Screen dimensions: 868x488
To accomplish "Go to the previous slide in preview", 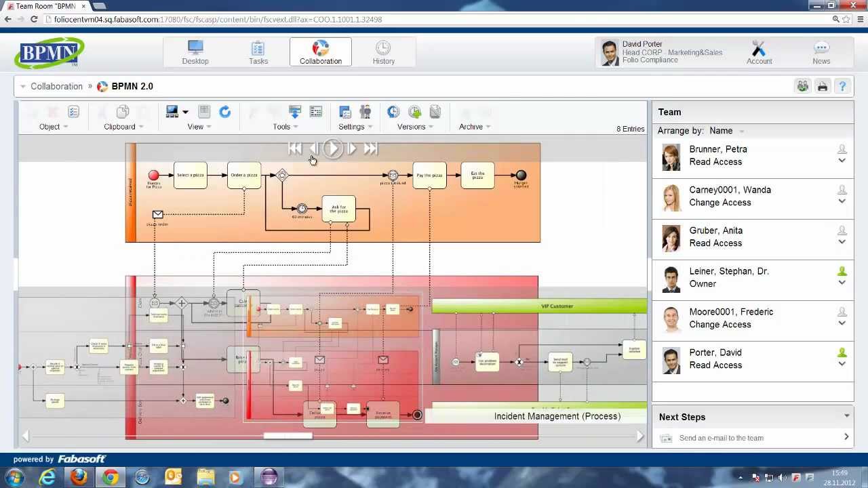I will click(x=313, y=148).
